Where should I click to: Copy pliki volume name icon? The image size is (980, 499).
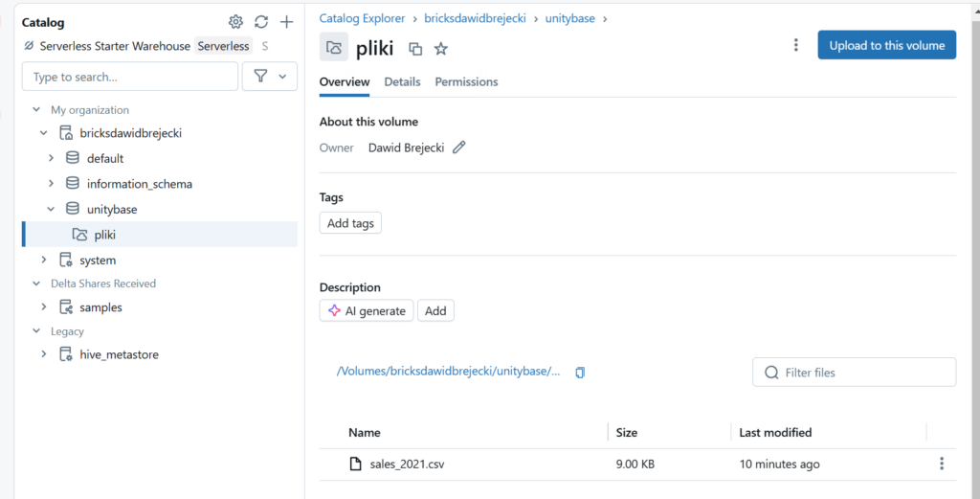[x=415, y=48]
